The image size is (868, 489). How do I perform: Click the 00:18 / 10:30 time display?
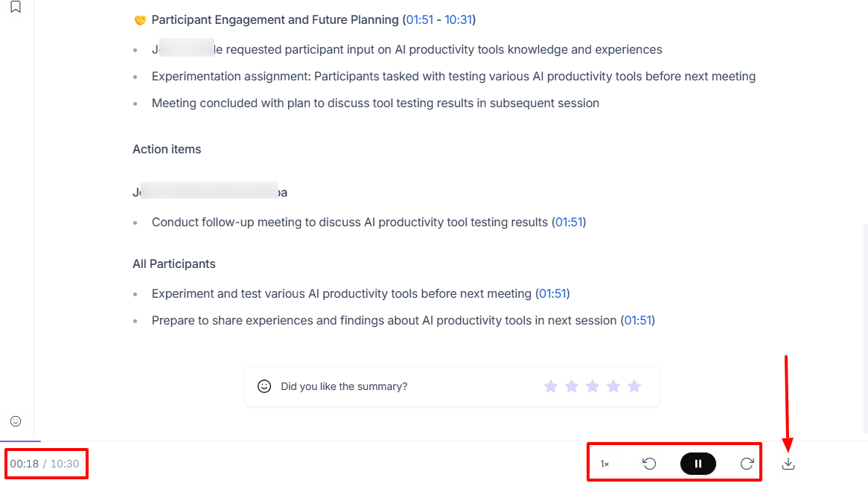[45, 464]
